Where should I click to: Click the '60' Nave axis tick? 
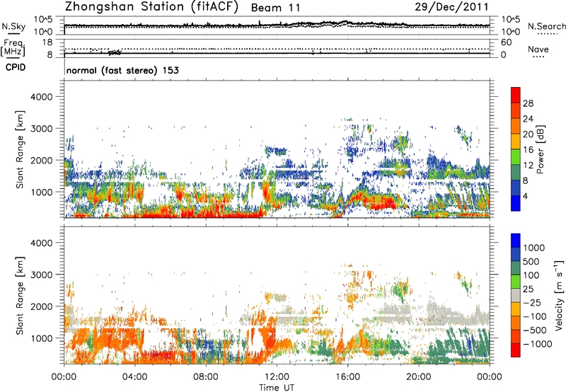coord(506,42)
